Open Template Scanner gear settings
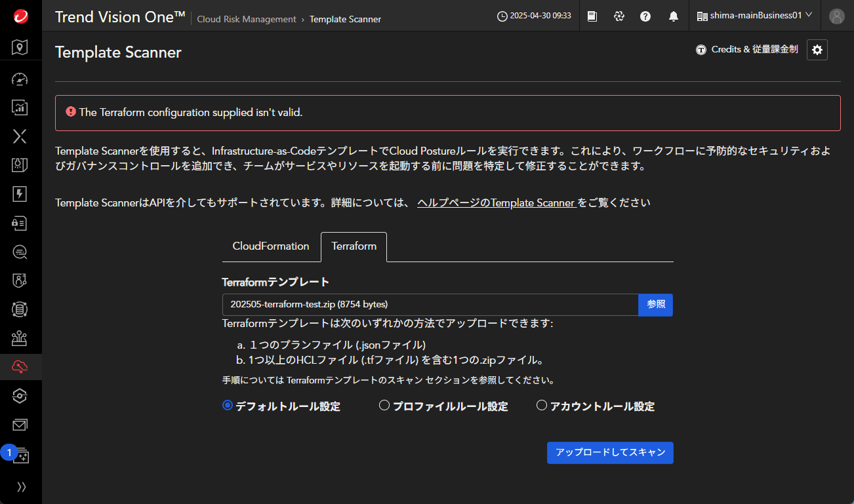 (x=817, y=50)
